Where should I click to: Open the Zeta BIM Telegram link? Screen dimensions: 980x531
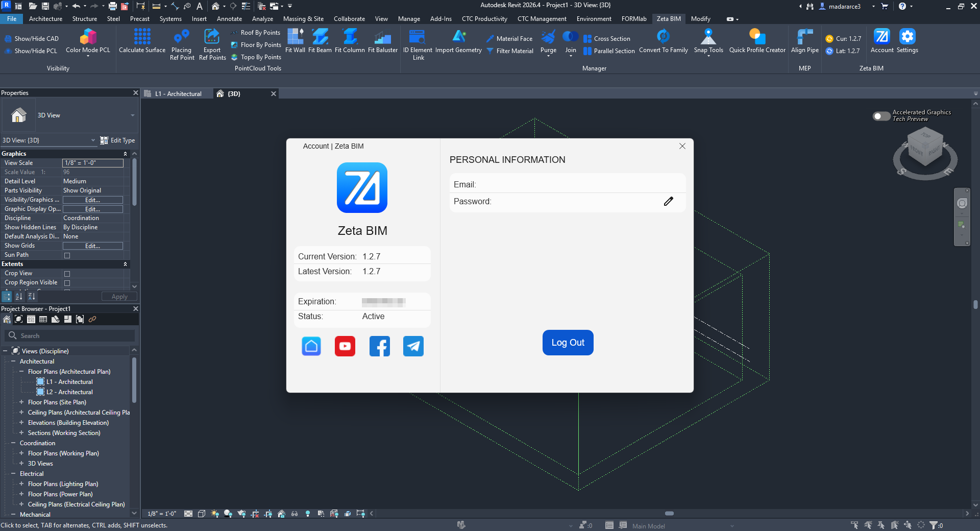point(413,346)
